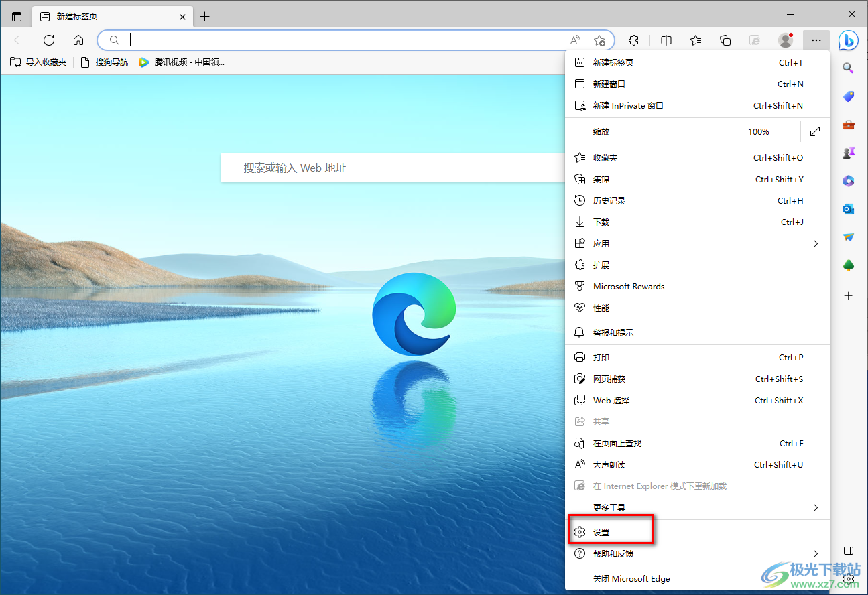Close the 新建标签页 tab
Viewport: 868px width, 595px height.
(x=182, y=17)
